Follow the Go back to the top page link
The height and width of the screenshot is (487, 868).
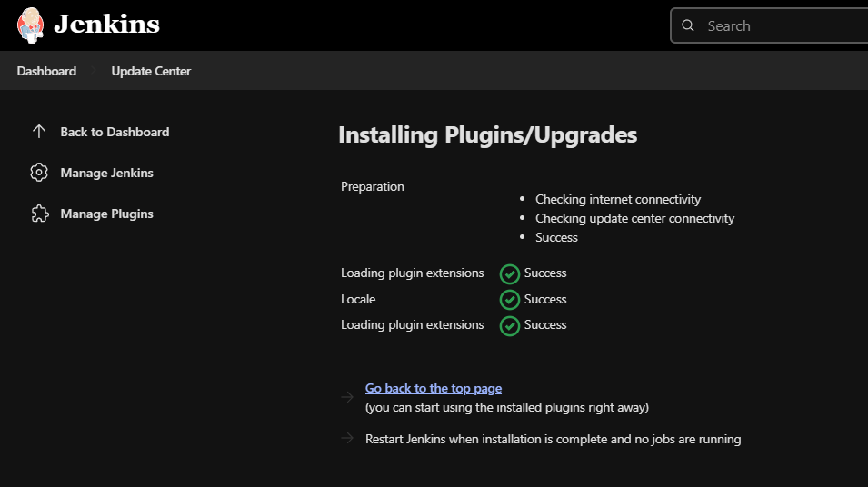tap(434, 388)
